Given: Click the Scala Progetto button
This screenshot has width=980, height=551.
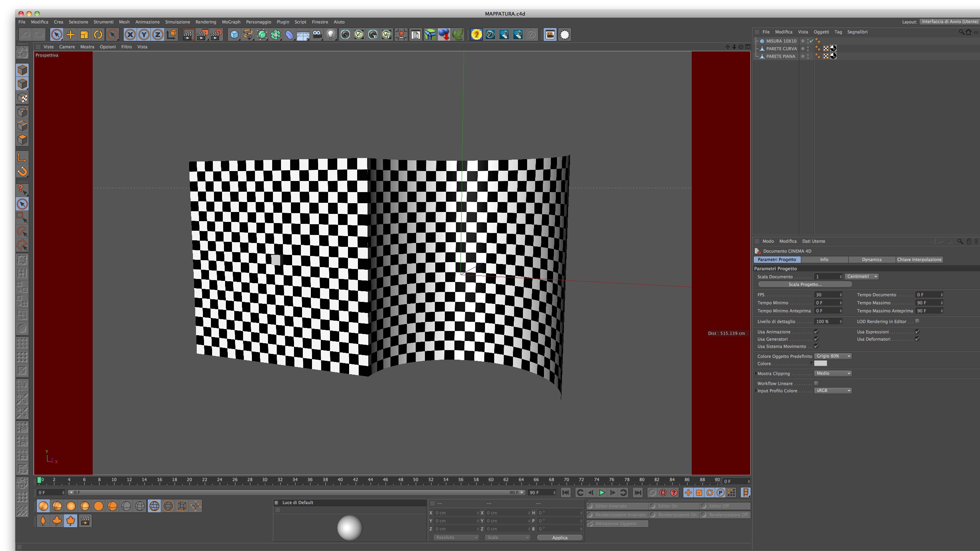Looking at the screenshot, I should point(805,284).
